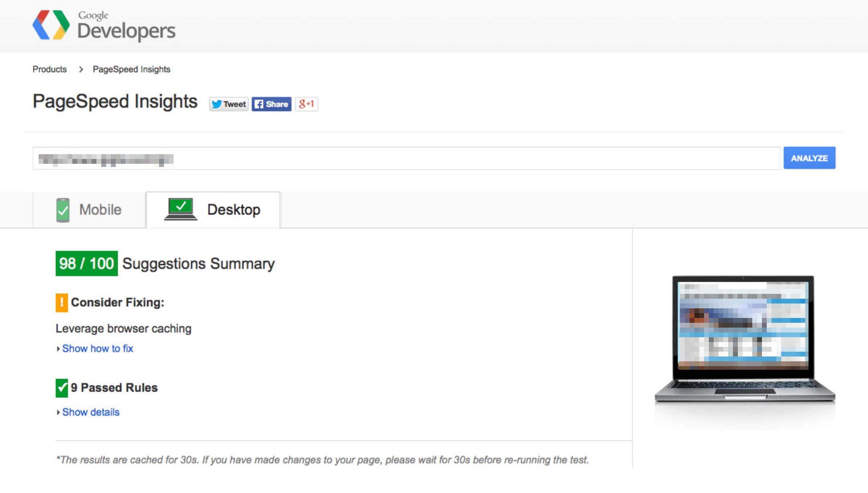Toggle the Desktop view checkmark
Screen dimensions: 868x493
182,208
